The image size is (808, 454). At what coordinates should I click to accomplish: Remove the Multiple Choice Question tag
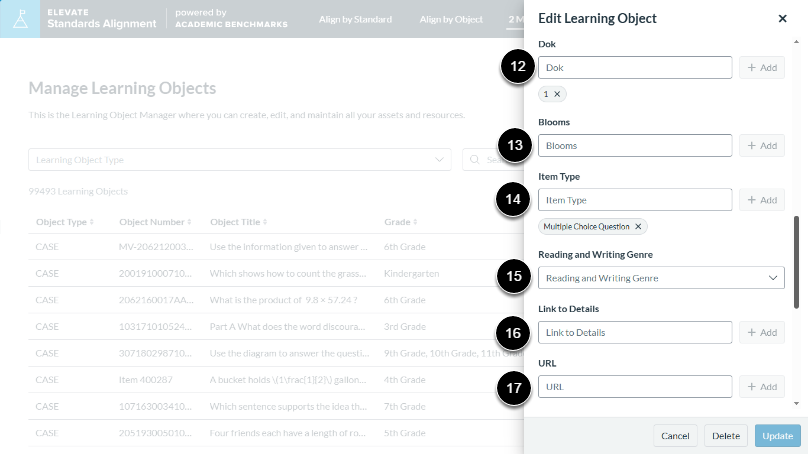pyautogui.click(x=638, y=227)
